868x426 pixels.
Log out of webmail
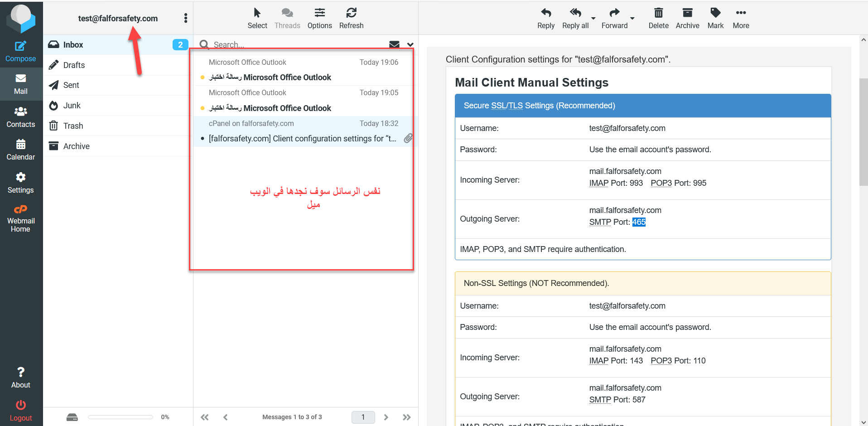pos(20,411)
